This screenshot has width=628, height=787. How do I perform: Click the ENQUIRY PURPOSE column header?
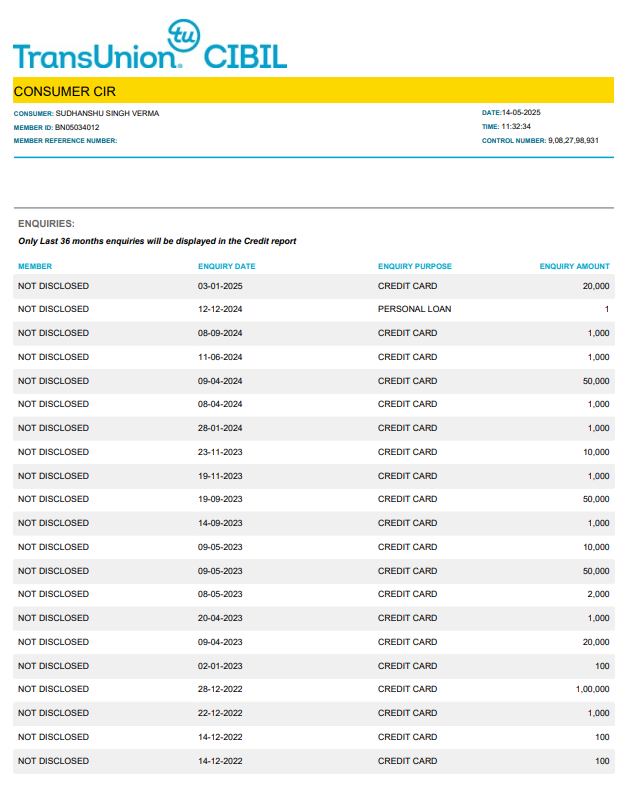(x=415, y=266)
